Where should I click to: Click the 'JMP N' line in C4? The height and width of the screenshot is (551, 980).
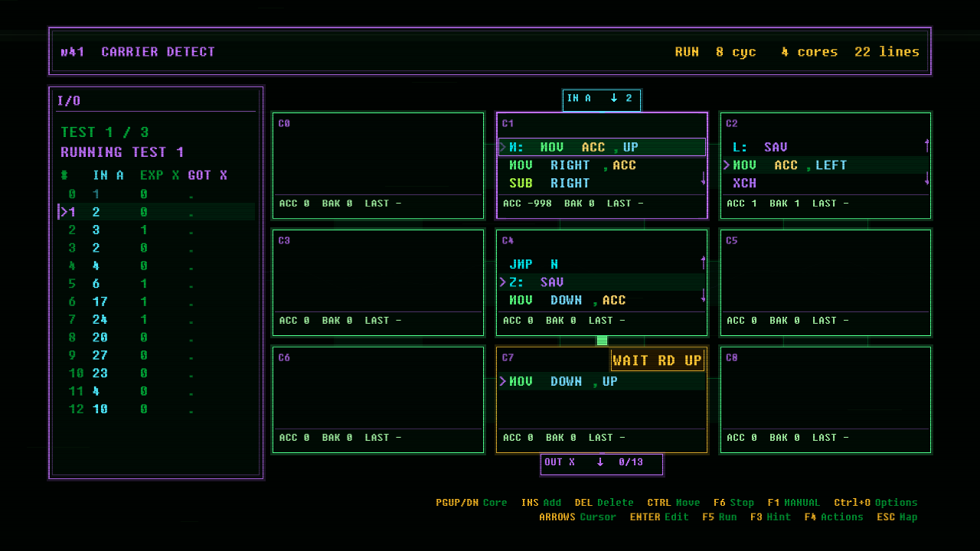click(602, 264)
